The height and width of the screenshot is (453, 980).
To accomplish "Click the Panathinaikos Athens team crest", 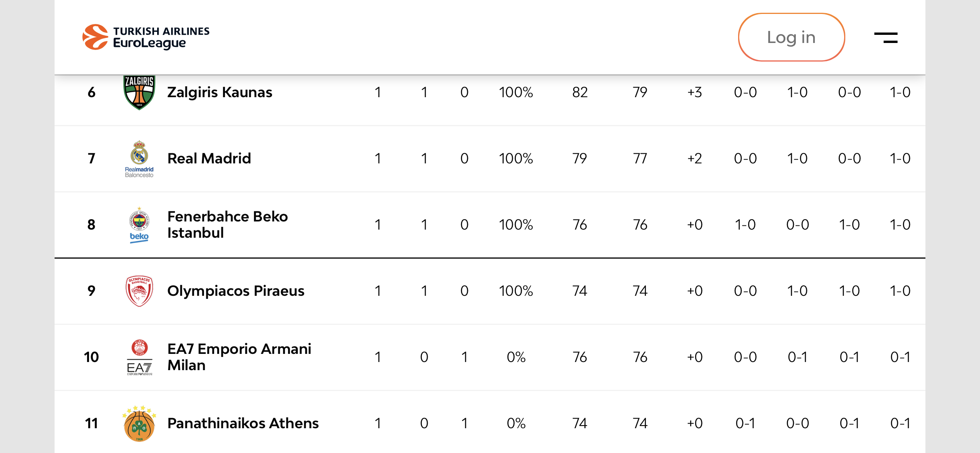I will click(x=139, y=423).
